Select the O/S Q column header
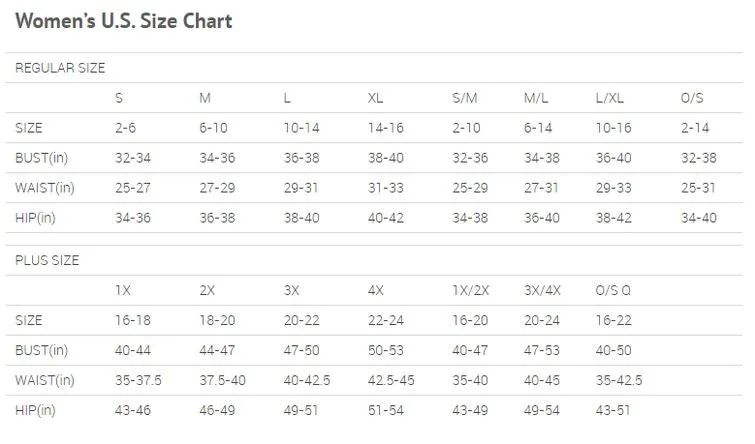This screenshot has height=444, width=755. pos(613,290)
